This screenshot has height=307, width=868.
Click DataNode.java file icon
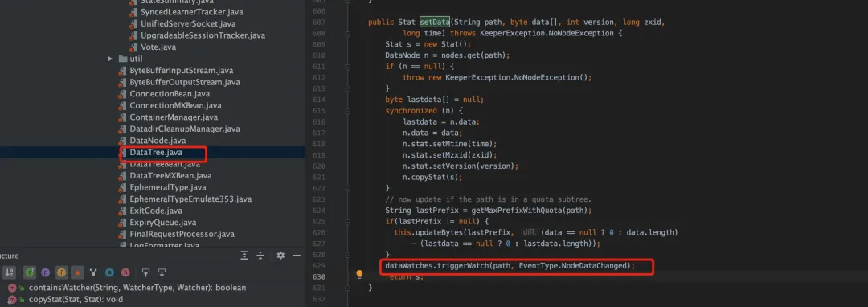click(121, 141)
